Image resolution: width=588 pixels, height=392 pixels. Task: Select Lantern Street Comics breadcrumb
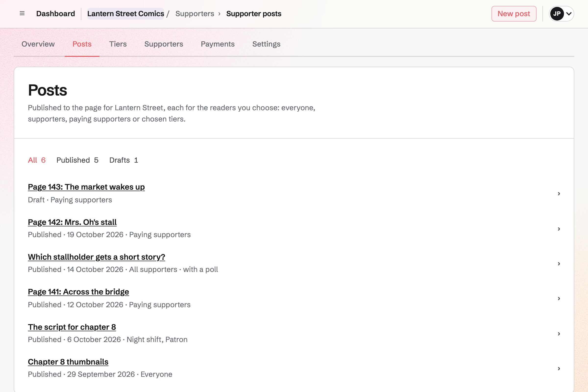click(x=126, y=14)
